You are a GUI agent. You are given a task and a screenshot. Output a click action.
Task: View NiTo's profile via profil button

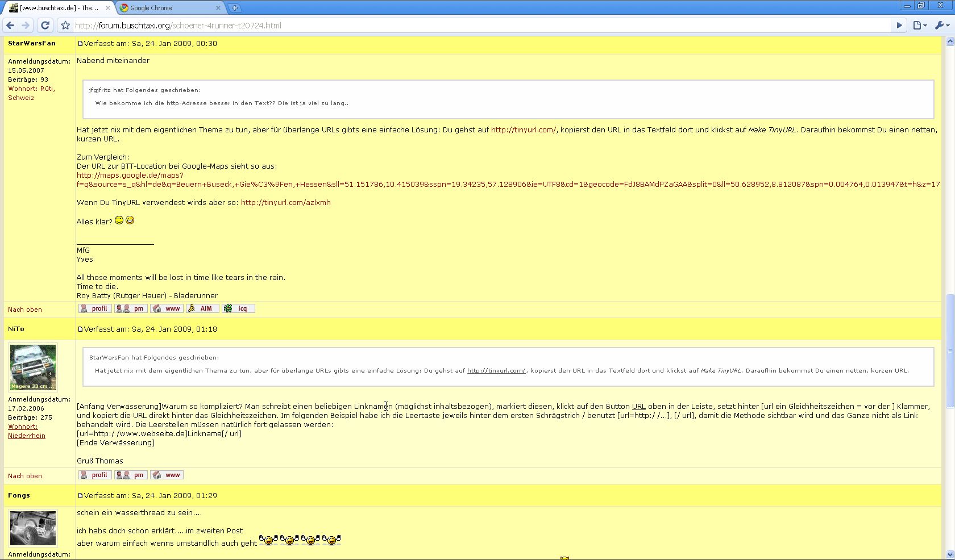tap(95, 475)
